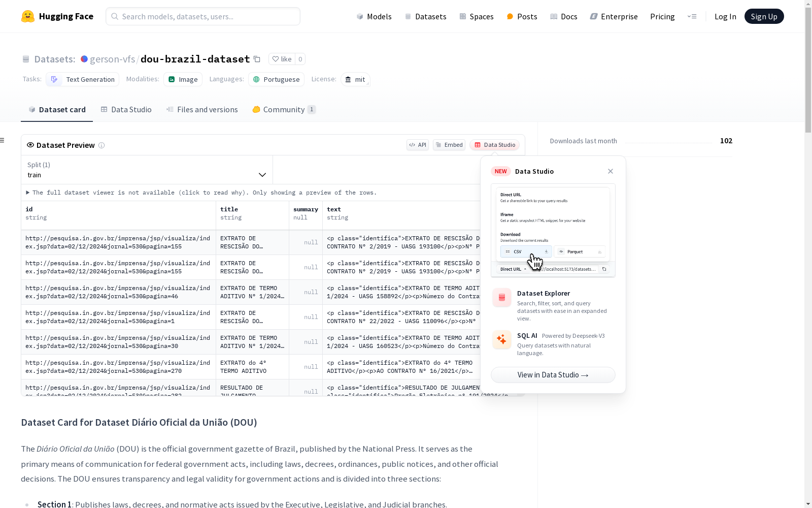Viewport: 812px width, 508px height.
Task: Close the Data Studio popup
Action: coord(611,171)
